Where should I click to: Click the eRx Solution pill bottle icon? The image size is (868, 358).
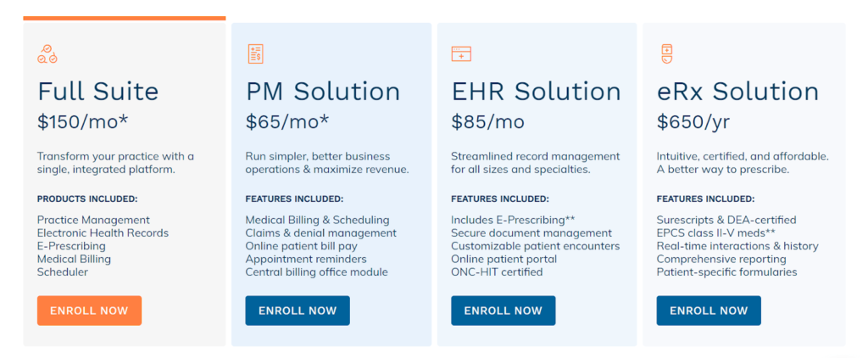click(x=666, y=53)
